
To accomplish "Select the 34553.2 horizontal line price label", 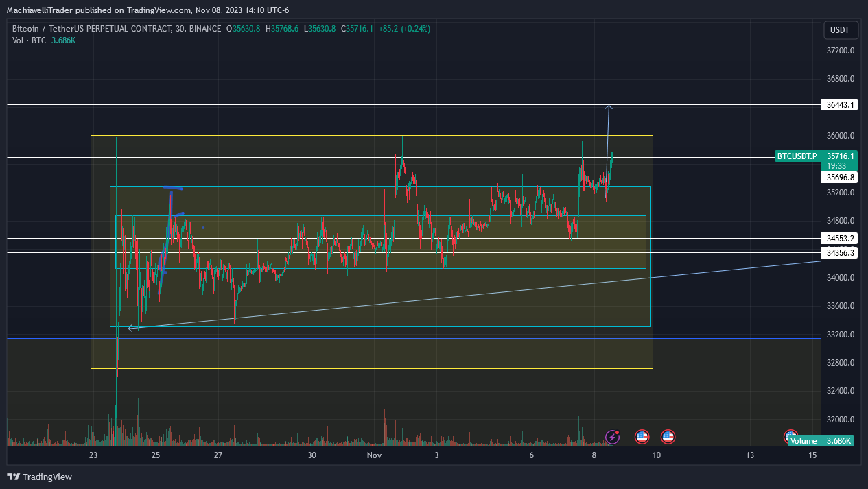I will (x=840, y=239).
